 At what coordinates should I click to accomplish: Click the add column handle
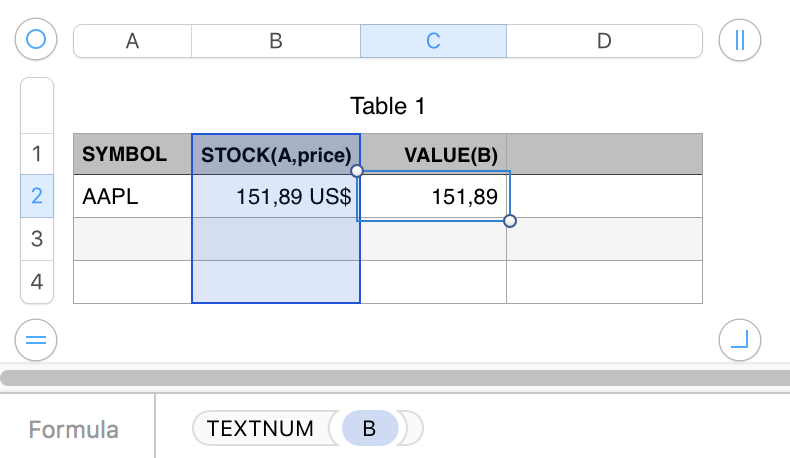[x=740, y=40]
